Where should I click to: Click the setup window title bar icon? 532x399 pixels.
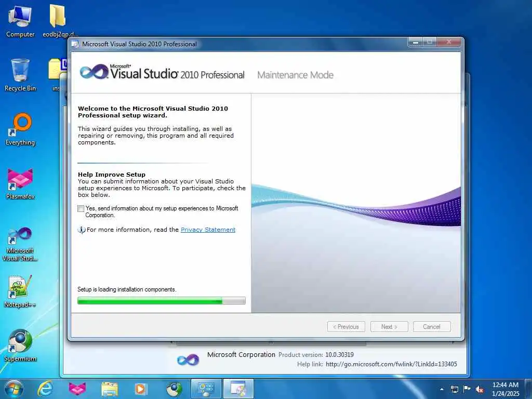[x=75, y=44]
